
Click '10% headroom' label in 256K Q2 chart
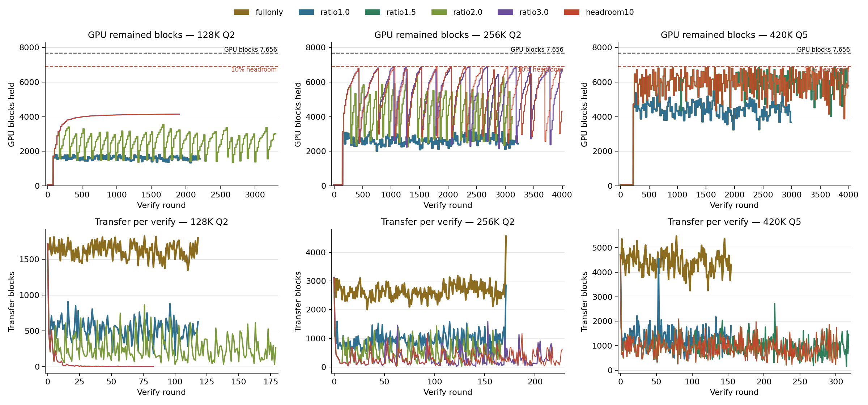pos(540,69)
